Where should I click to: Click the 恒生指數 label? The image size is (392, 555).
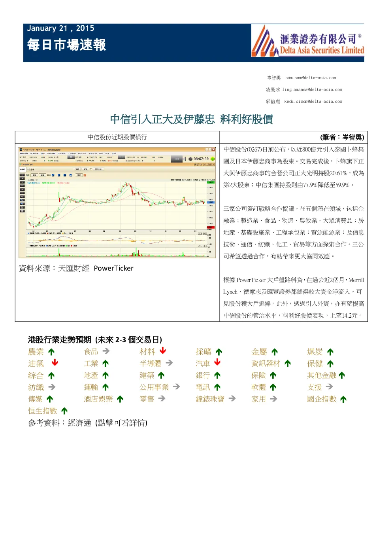(x=43, y=411)
